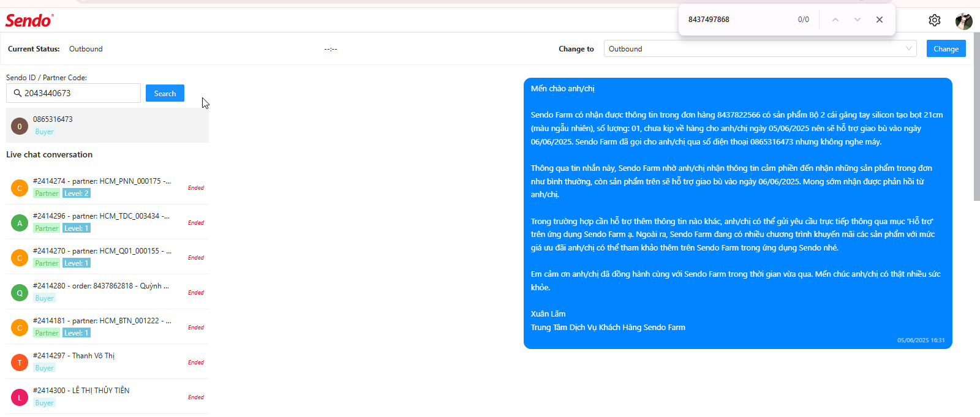
Task: Click Ended status of chat #2414300
Action: pos(196,397)
